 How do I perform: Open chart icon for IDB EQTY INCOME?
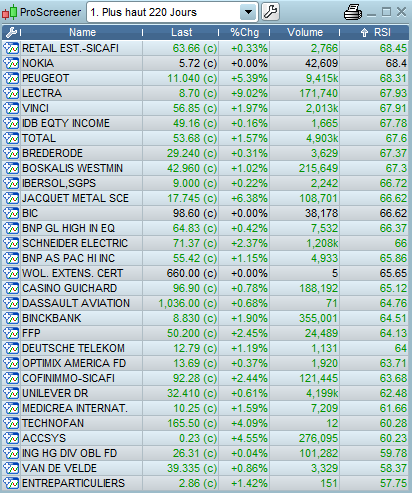(11, 123)
